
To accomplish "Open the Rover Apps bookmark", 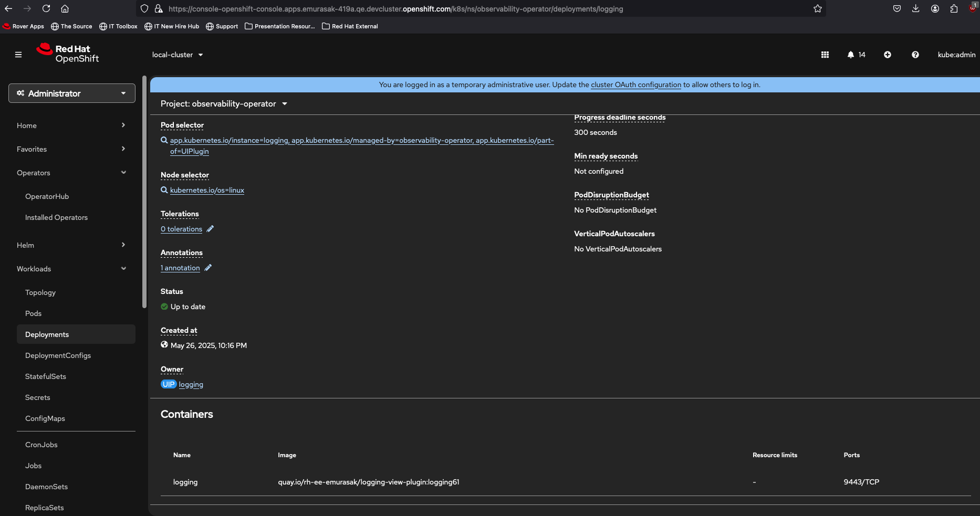I will [x=24, y=26].
